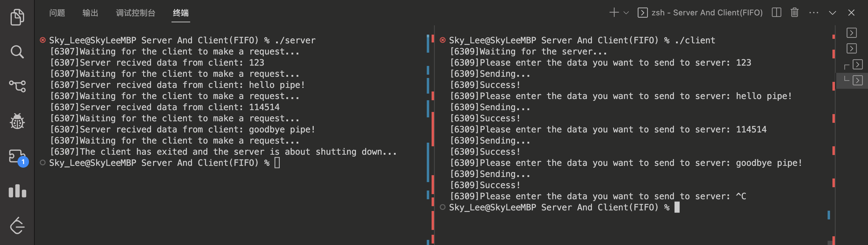
Task: Open the Source Control view
Action: pos(17,86)
